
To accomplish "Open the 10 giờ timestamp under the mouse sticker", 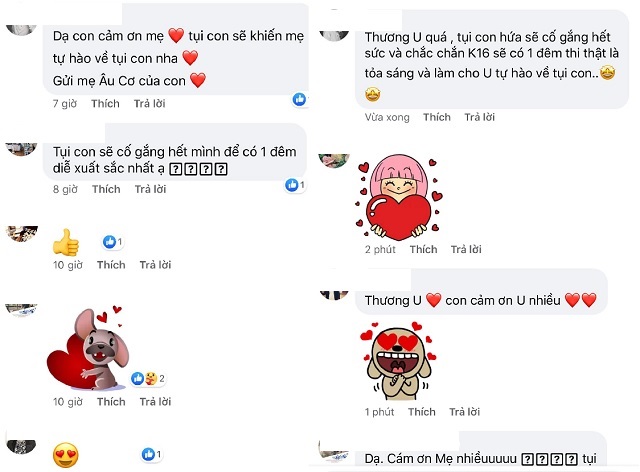I will [68, 402].
